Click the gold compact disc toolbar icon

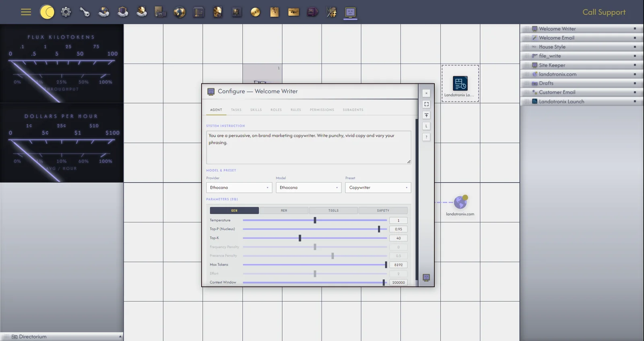coord(255,12)
